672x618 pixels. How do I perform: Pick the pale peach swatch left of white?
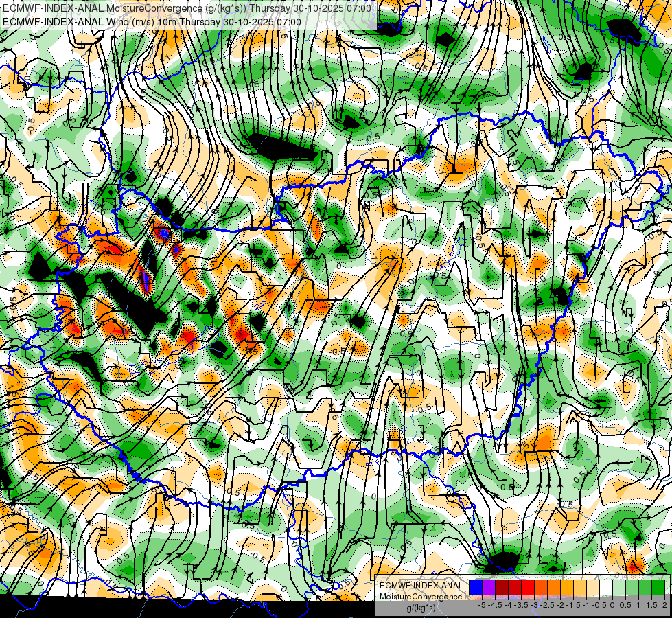point(593,588)
